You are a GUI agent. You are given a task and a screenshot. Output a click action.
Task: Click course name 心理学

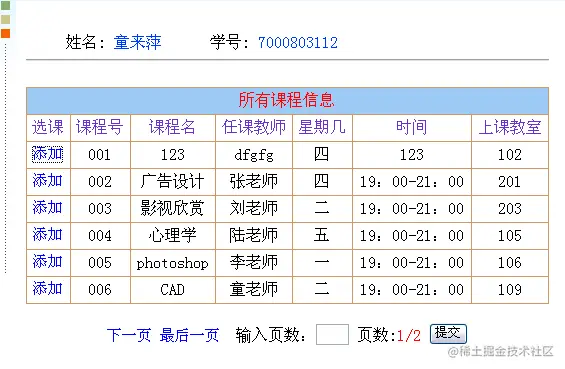pyautogui.click(x=172, y=235)
